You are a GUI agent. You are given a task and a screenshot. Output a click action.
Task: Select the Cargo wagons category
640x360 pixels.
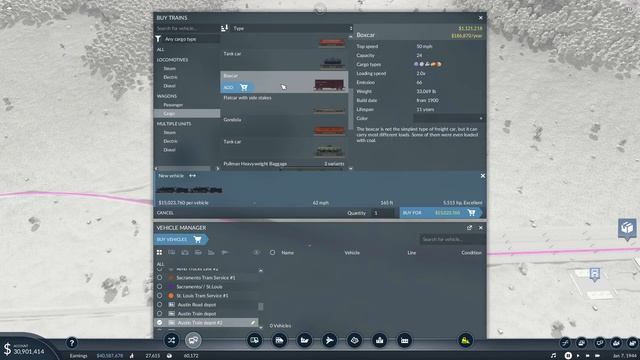pyautogui.click(x=187, y=113)
